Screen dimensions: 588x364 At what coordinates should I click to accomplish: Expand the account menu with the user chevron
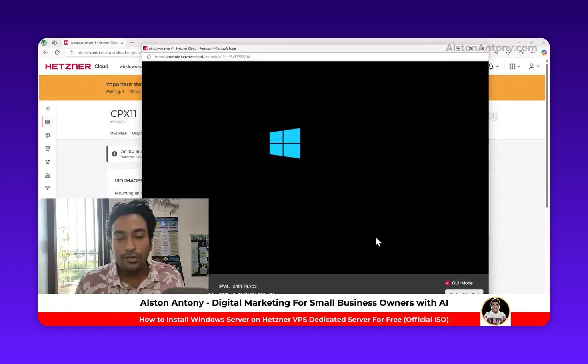tap(538, 66)
